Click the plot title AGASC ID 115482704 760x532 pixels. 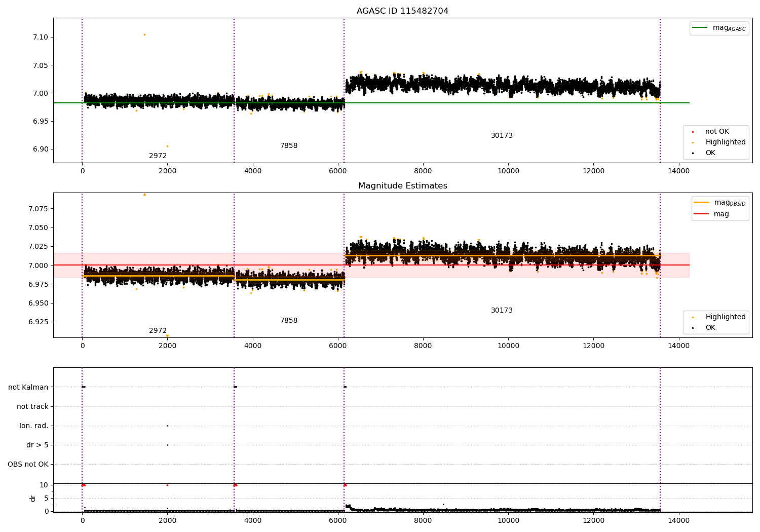[x=402, y=11]
